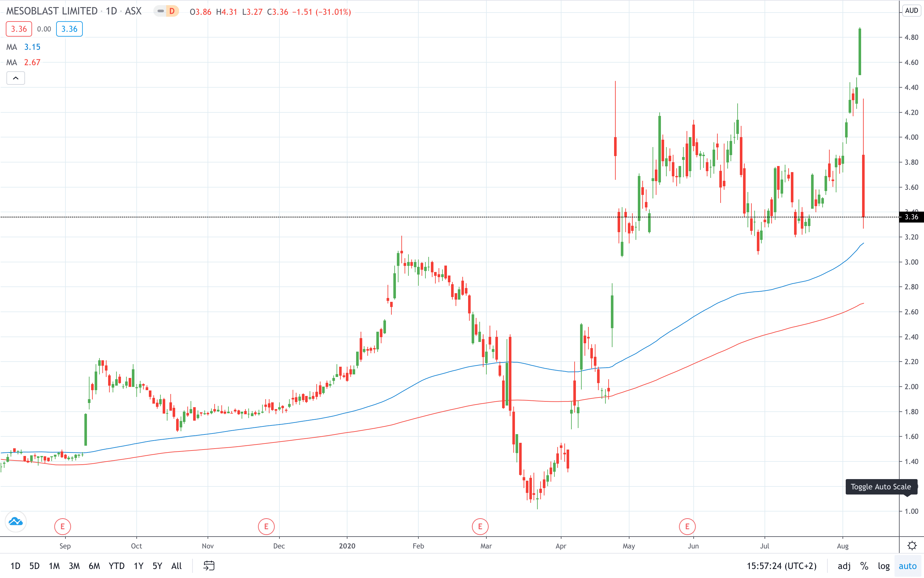
Task: Select the 1Y time range
Action: pos(139,566)
